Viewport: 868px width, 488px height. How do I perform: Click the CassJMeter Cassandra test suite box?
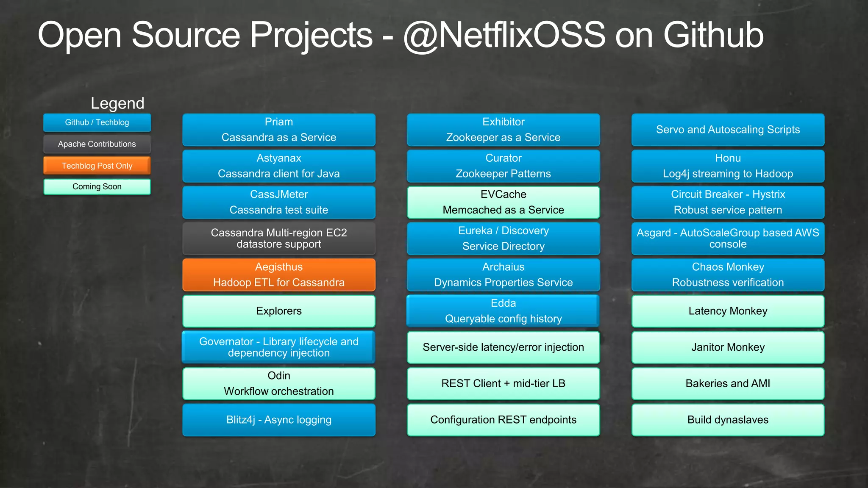click(279, 202)
